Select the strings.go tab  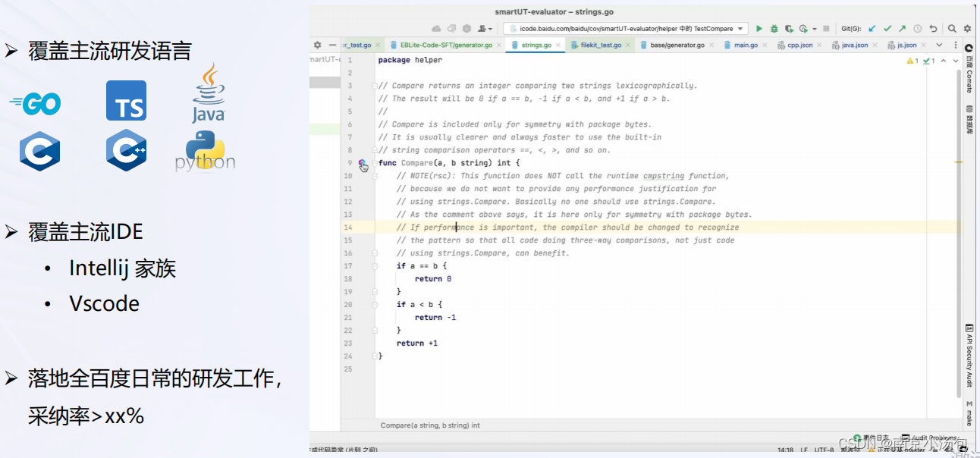point(536,45)
